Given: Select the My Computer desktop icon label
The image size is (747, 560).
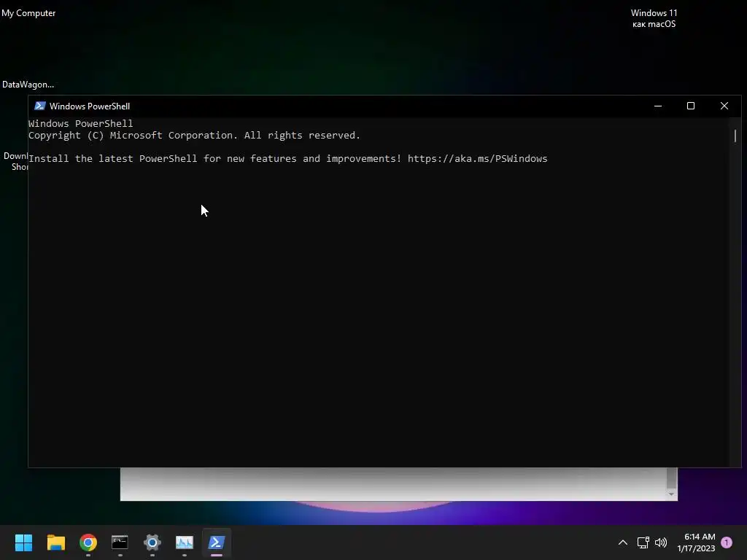Looking at the screenshot, I should tap(28, 13).
